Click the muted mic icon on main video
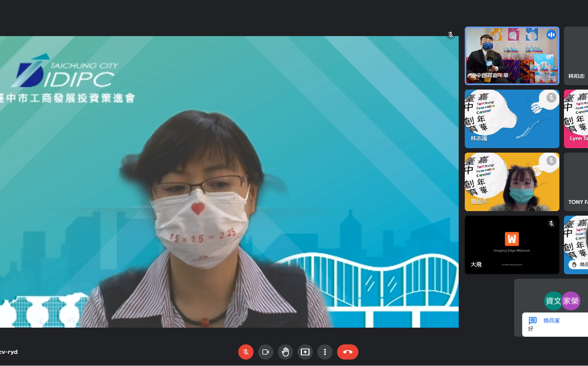Screen dimensions: 588x366 450,35
